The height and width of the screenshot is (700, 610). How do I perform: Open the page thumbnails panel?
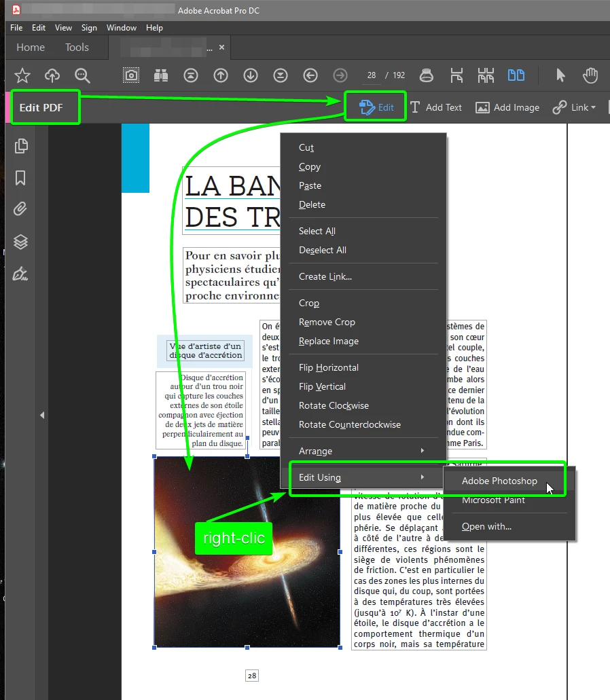tap(21, 146)
